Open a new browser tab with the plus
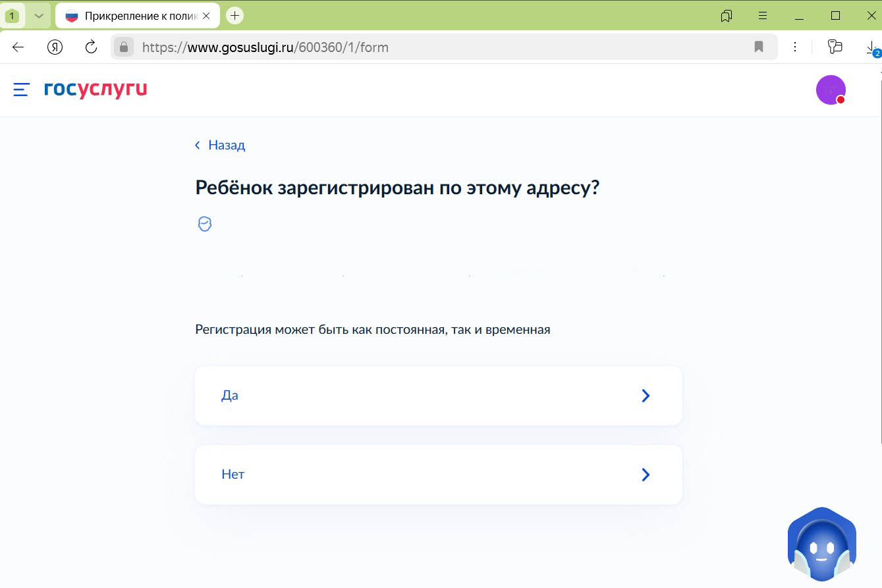 click(x=234, y=15)
